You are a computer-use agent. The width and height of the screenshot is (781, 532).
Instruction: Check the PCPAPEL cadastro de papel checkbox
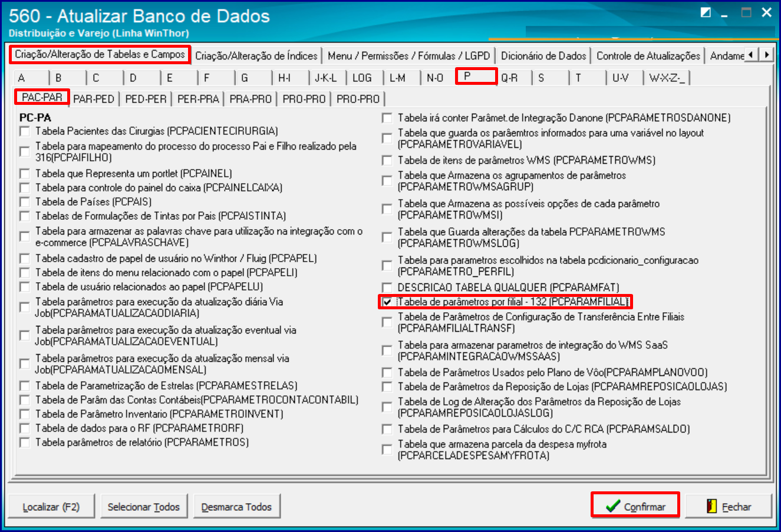click(25, 259)
